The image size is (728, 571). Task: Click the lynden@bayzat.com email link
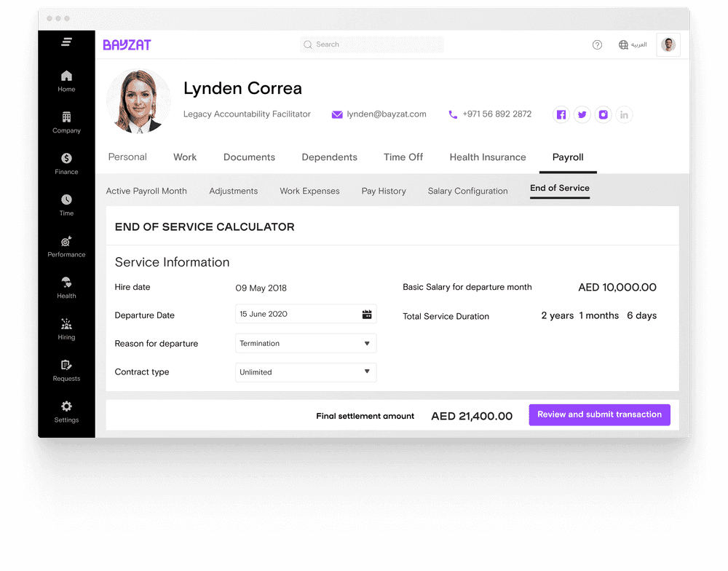(x=386, y=114)
